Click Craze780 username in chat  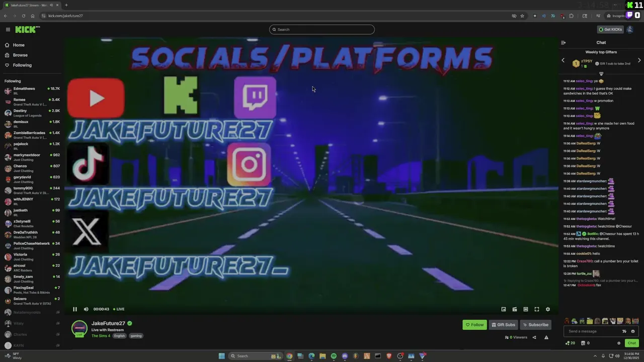click(585, 261)
